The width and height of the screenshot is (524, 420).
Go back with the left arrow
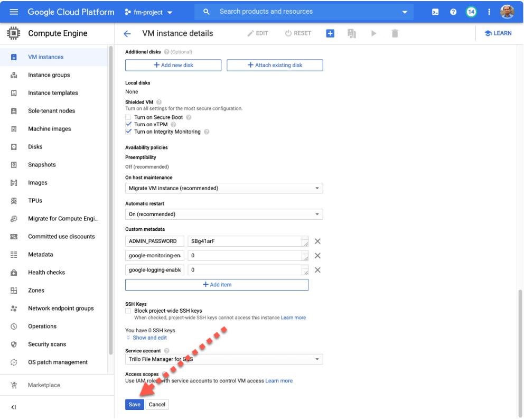[x=127, y=33]
